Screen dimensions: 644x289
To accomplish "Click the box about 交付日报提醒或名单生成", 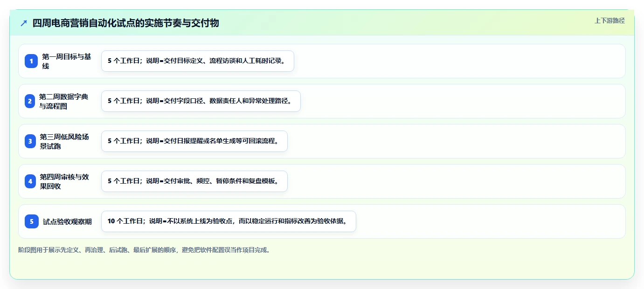I will (x=194, y=141).
